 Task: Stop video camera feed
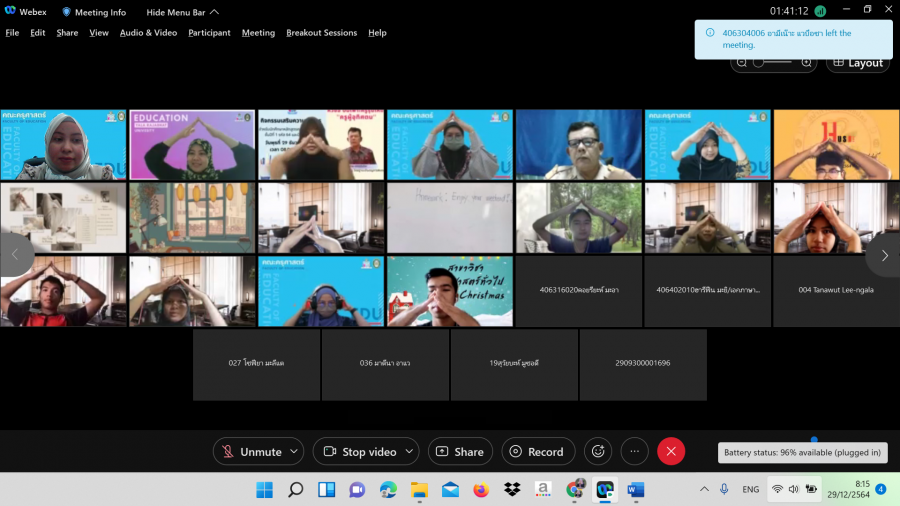(359, 452)
